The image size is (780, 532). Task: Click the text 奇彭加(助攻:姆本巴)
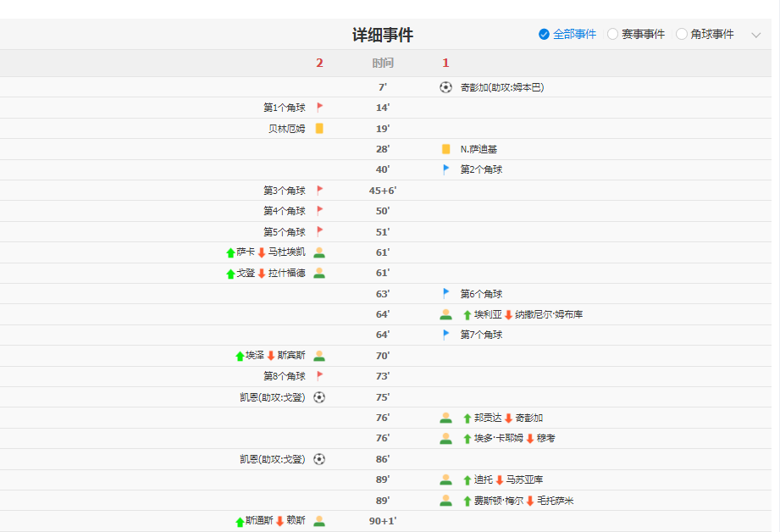502,87
